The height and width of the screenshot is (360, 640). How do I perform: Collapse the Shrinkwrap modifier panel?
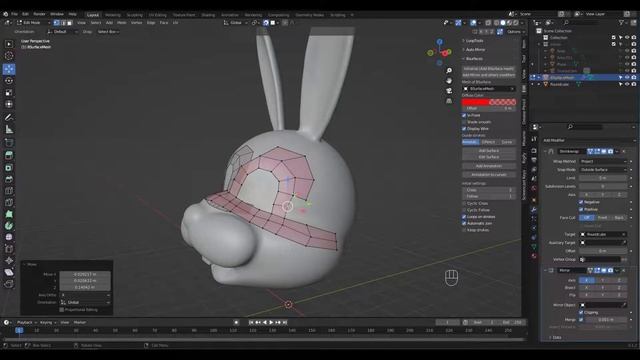click(545, 151)
